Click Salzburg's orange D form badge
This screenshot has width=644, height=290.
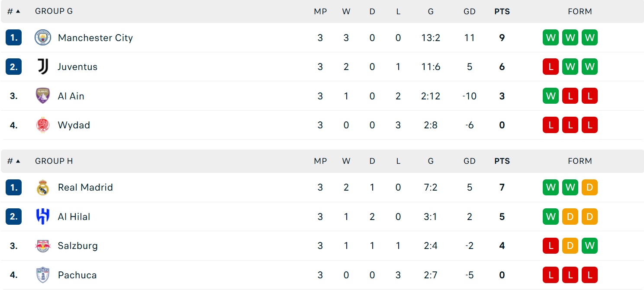pos(570,245)
